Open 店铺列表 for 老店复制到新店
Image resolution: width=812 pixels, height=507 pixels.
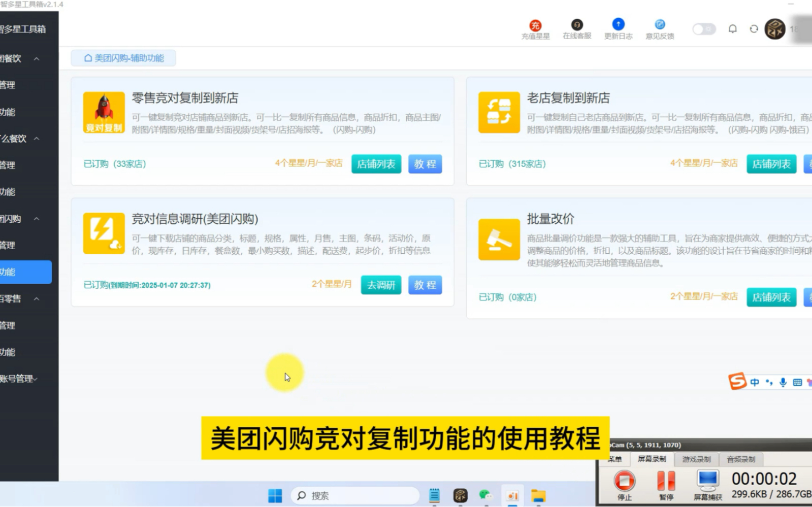coord(771,164)
